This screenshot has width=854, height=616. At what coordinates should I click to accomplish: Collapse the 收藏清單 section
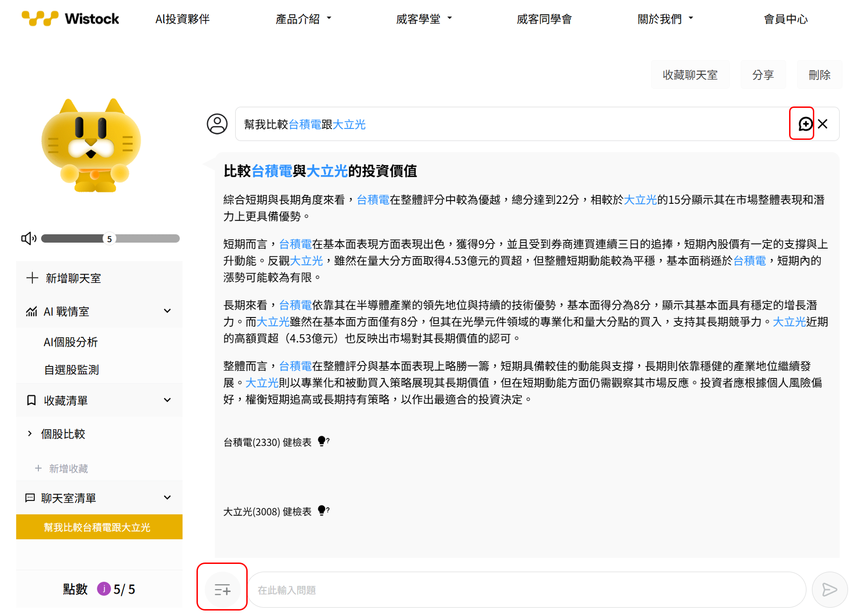click(x=167, y=400)
